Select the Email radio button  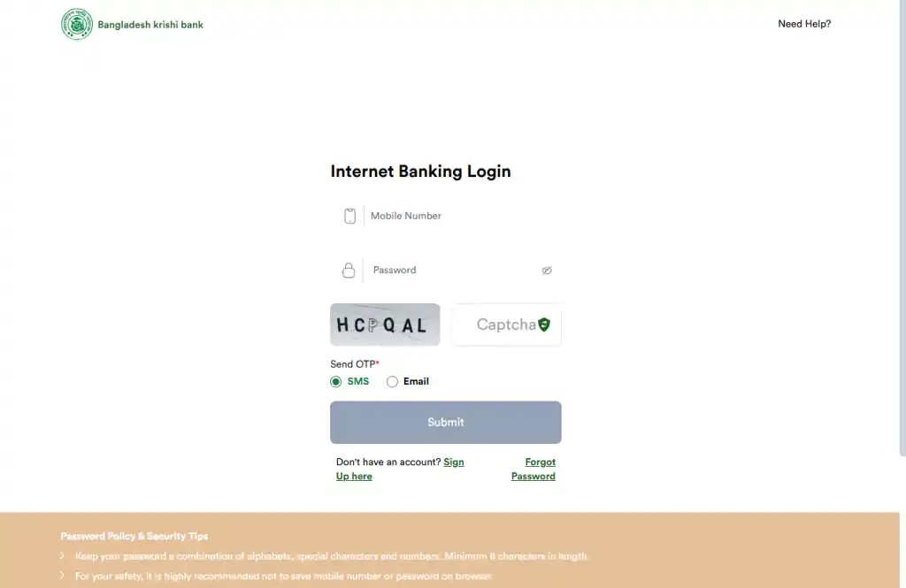coord(393,382)
